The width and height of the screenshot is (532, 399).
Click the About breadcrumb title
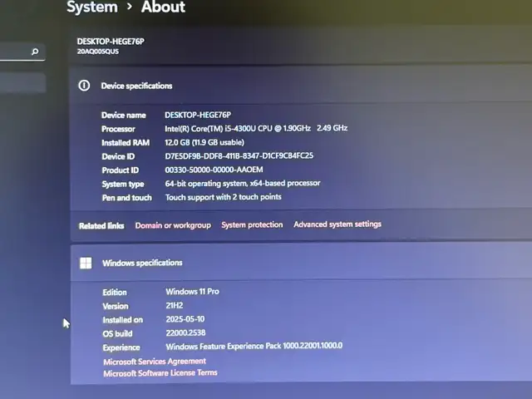(163, 7)
